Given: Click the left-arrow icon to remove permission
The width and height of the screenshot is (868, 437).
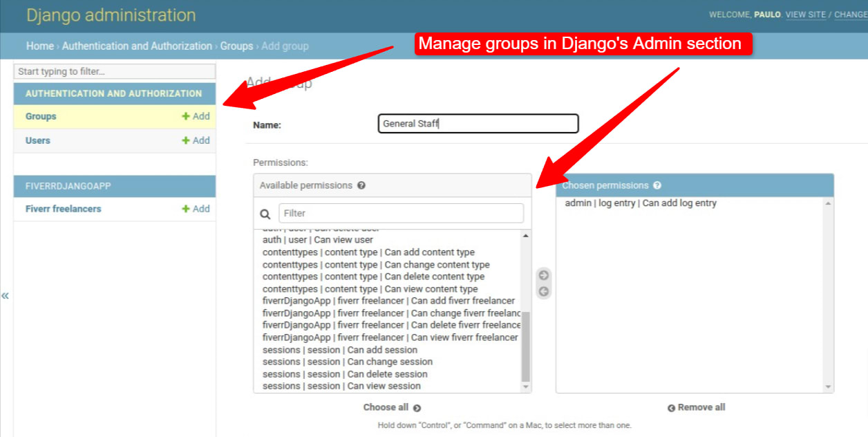Looking at the screenshot, I should click(x=543, y=290).
